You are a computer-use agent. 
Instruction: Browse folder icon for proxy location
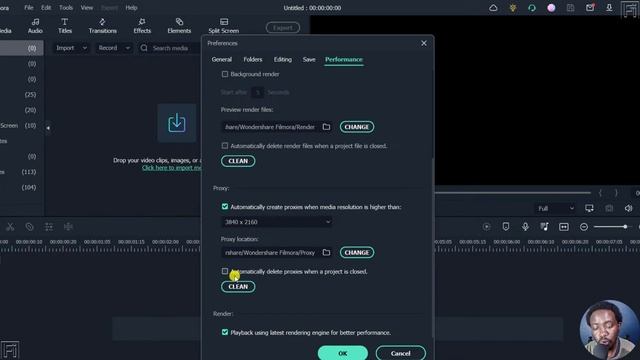326,253
